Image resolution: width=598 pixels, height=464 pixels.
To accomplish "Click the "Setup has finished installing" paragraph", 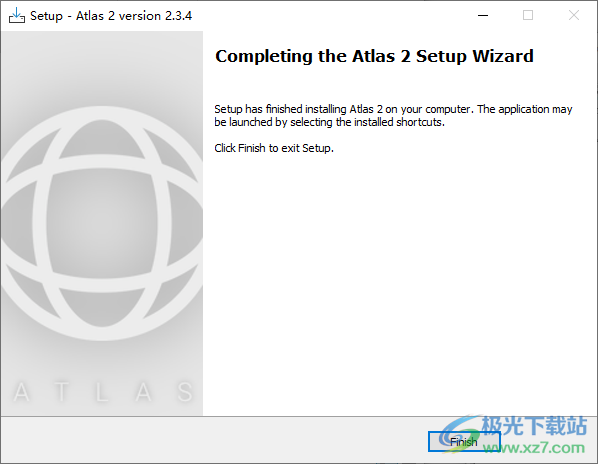I will coord(393,116).
